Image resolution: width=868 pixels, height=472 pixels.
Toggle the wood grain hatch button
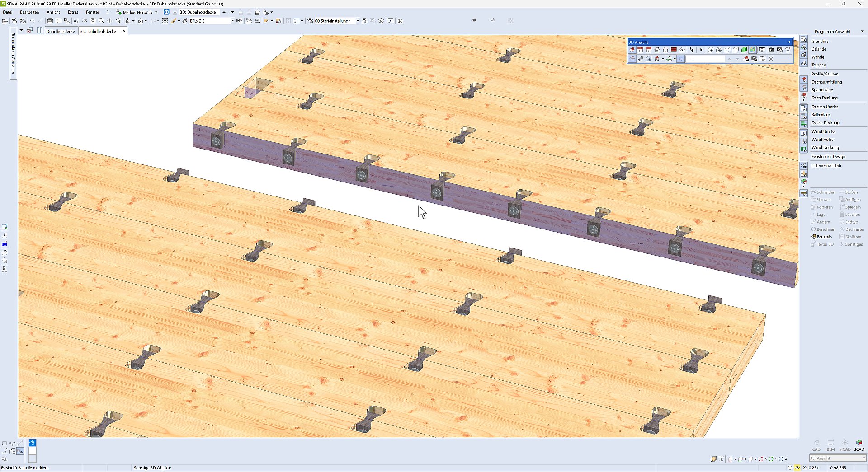click(x=632, y=59)
